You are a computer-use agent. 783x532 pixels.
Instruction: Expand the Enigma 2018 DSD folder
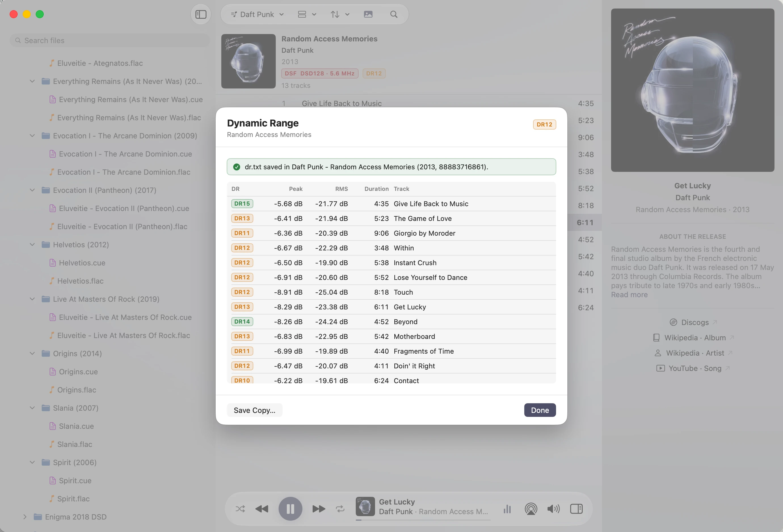(25, 517)
